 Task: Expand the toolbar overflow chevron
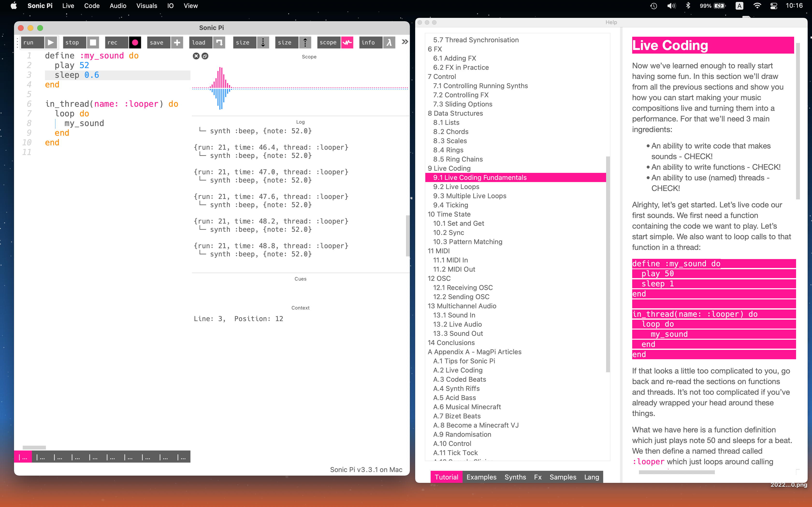pyautogui.click(x=405, y=42)
